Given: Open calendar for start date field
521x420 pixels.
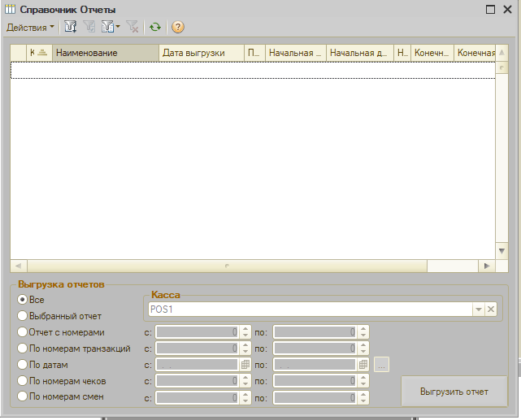Looking at the screenshot, I should (x=245, y=365).
